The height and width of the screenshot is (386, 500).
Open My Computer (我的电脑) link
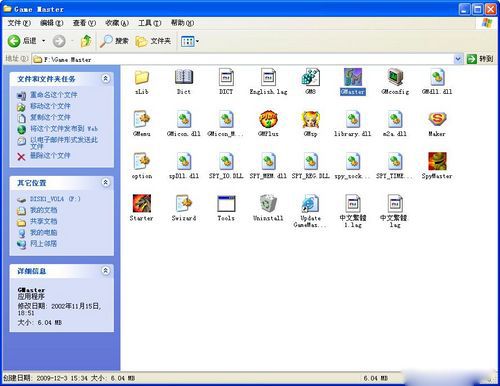(44, 233)
